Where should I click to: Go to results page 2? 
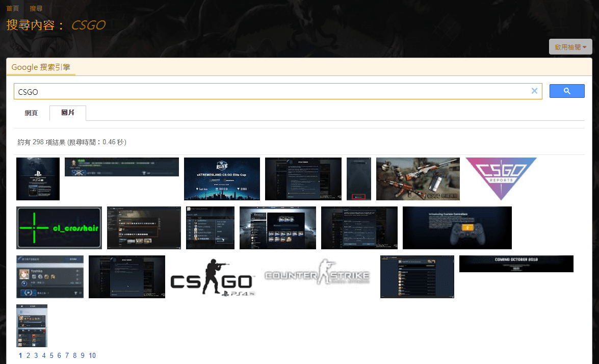click(x=28, y=356)
